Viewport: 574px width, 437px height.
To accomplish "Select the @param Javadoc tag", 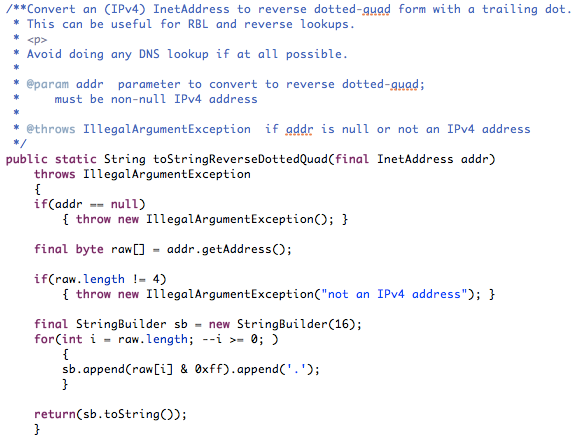I will tap(48, 85).
